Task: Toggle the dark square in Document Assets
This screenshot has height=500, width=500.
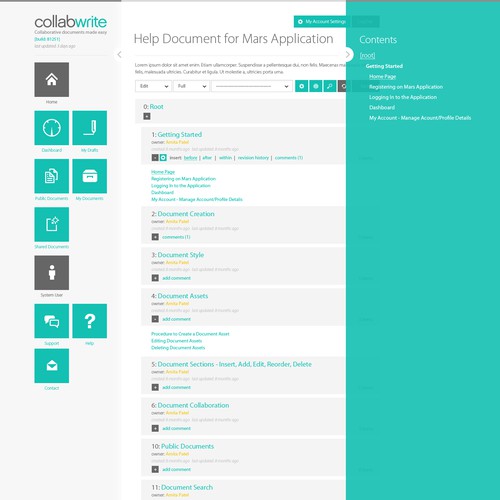Action: [x=155, y=319]
